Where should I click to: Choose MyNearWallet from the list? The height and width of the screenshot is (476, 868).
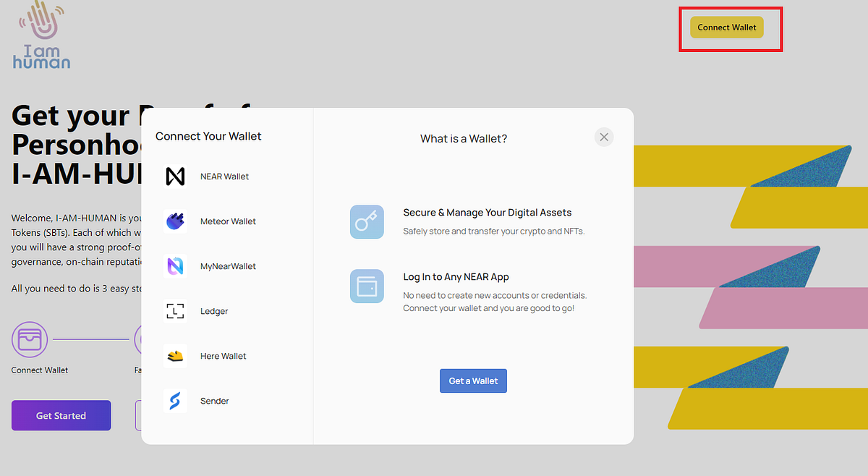pyautogui.click(x=228, y=266)
